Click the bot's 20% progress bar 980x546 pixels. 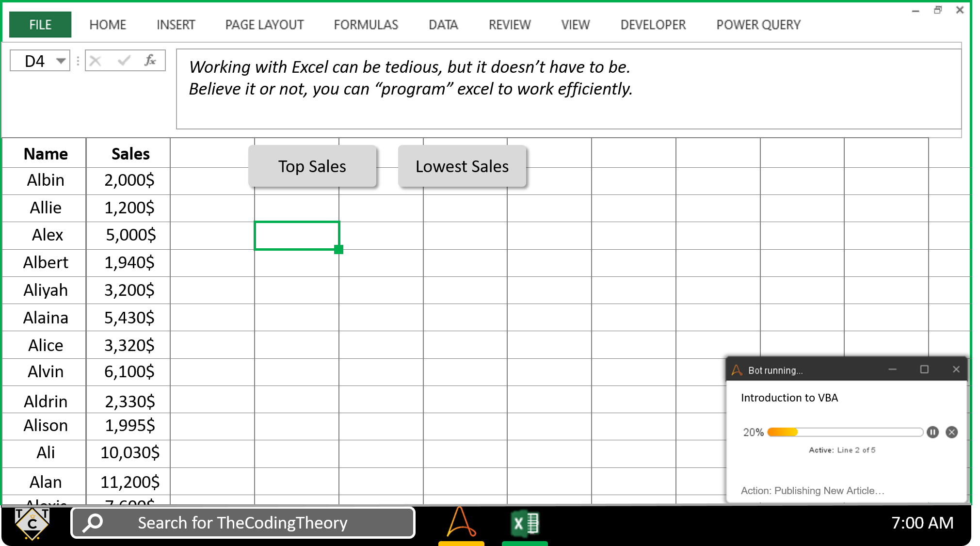pyautogui.click(x=845, y=432)
